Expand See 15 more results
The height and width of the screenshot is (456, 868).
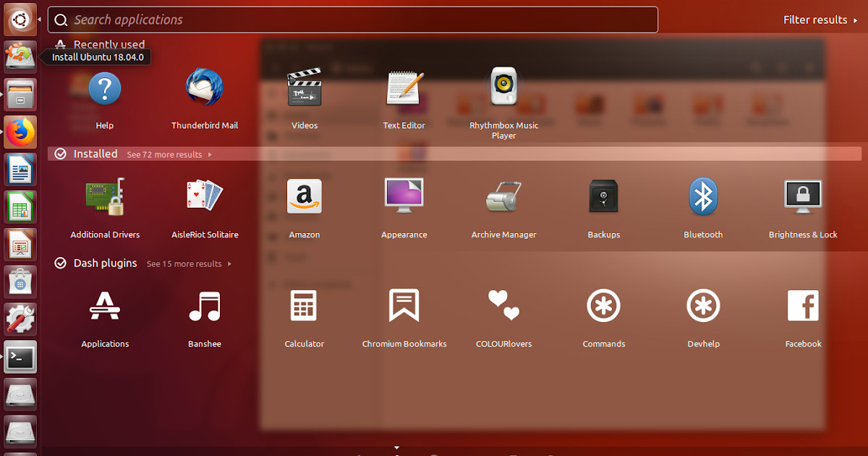[x=189, y=264]
